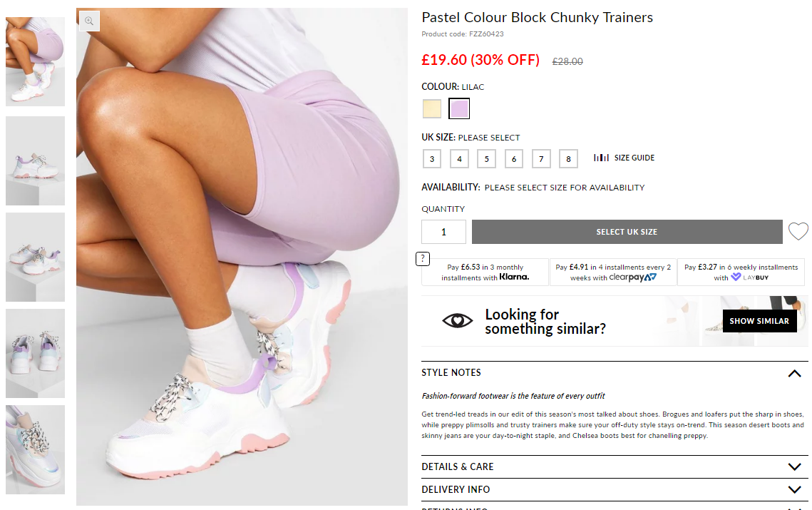Open the size guide ruler icon

(x=602, y=158)
